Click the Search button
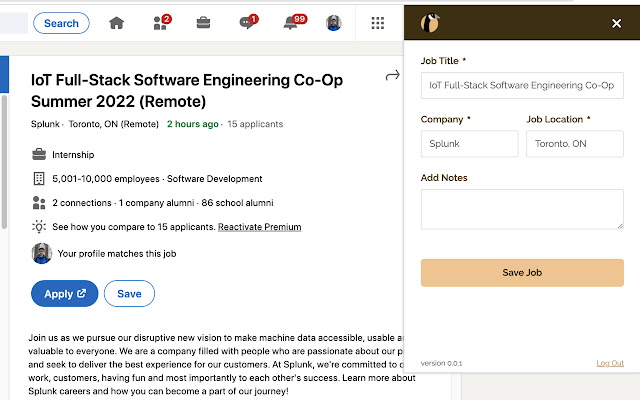The height and width of the screenshot is (400, 640). 61,23
